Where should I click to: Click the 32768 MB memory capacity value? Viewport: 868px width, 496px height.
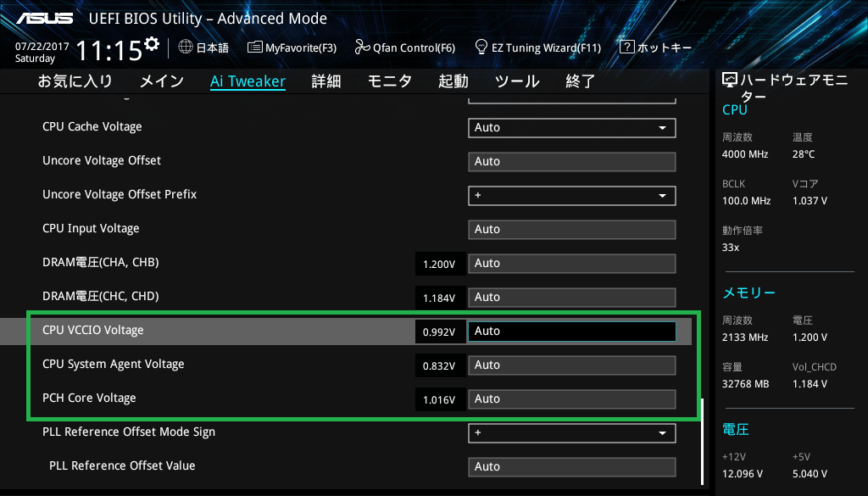(746, 384)
